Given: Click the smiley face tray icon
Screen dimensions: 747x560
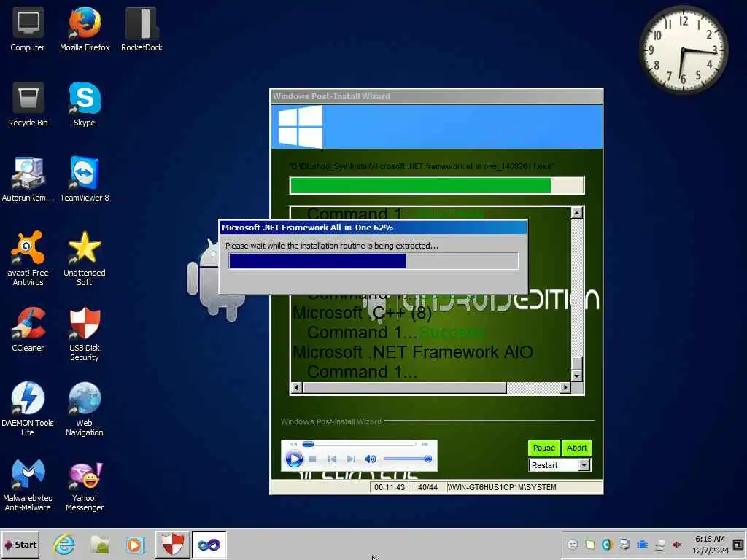Looking at the screenshot, I should (573, 544).
